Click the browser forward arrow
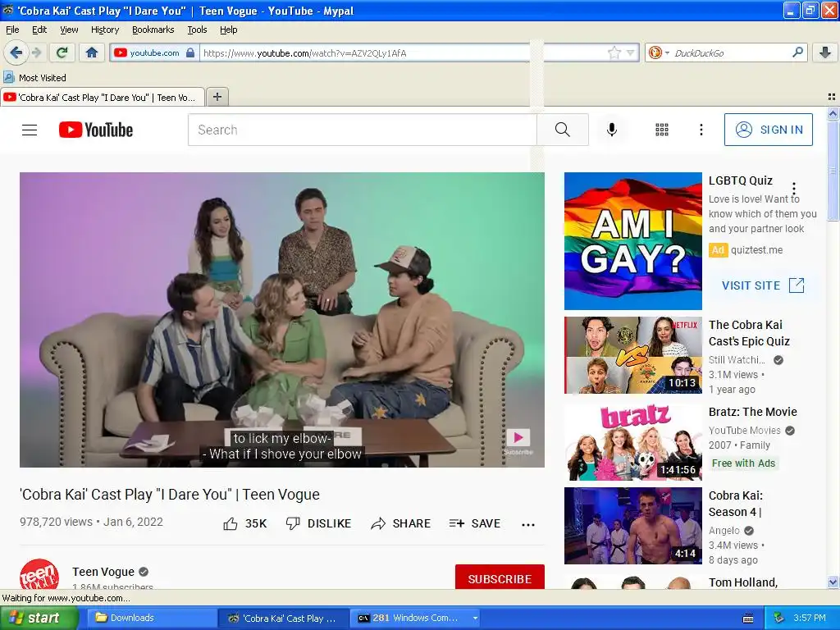Screen dimensions: 840x630 pos(37,52)
